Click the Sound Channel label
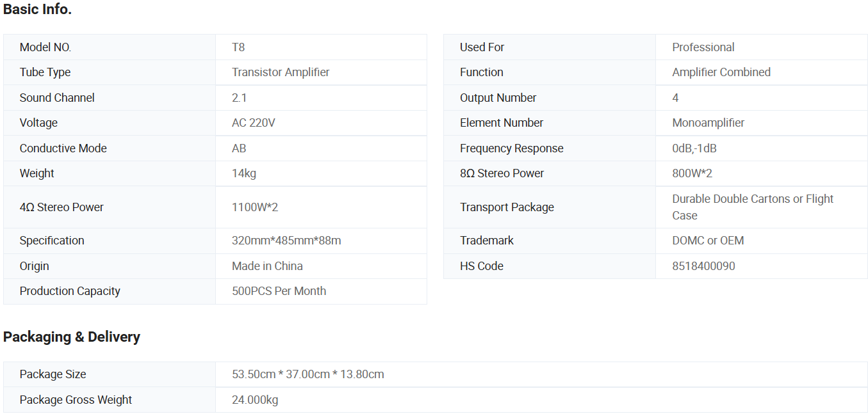Viewport: 868px width, 414px height. coord(57,98)
